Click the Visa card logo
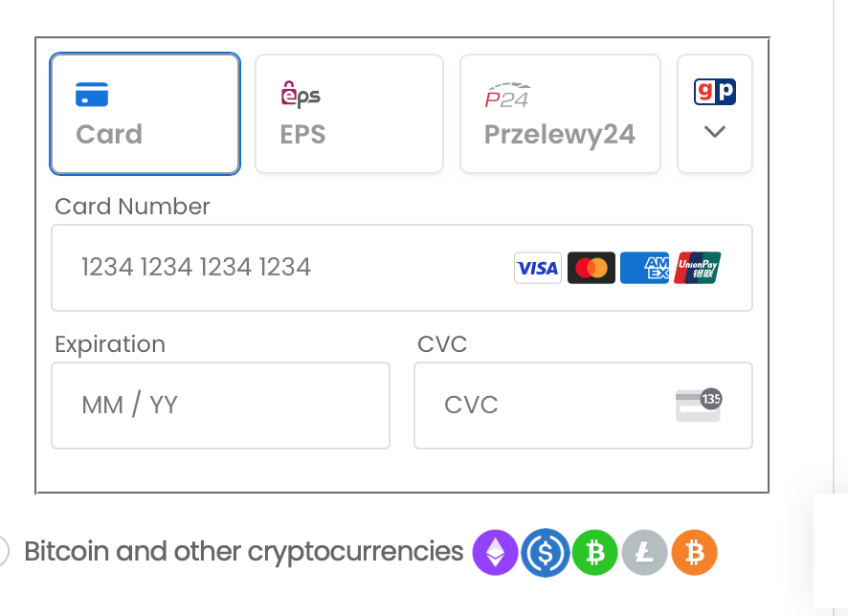The image size is (848, 616). coord(537,269)
